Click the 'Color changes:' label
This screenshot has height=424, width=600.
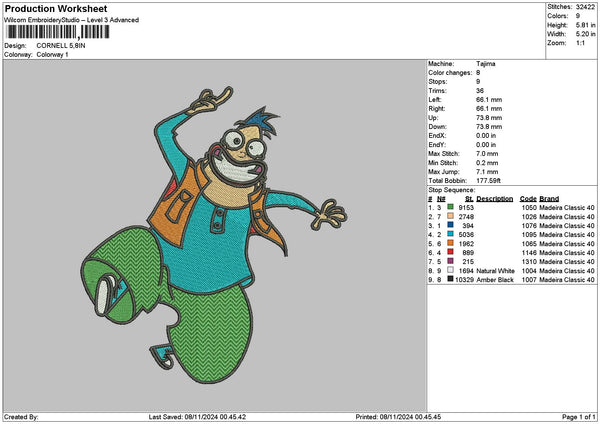click(450, 73)
